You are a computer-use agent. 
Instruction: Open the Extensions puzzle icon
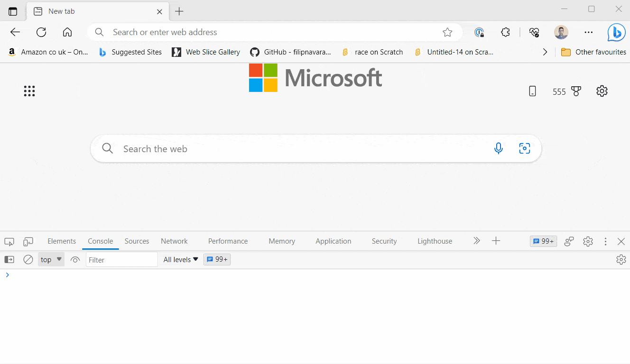(x=506, y=32)
